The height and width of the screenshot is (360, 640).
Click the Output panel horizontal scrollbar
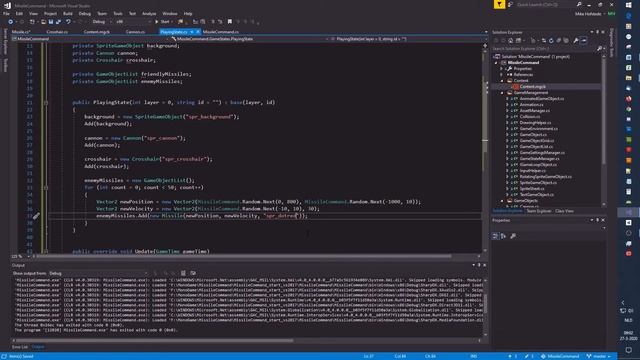pyautogui.click(x=153, y=340)
